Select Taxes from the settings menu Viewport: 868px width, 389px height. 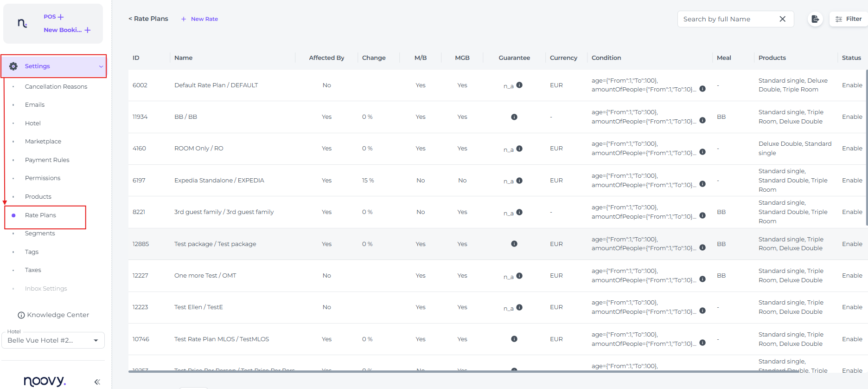point(33,270)
